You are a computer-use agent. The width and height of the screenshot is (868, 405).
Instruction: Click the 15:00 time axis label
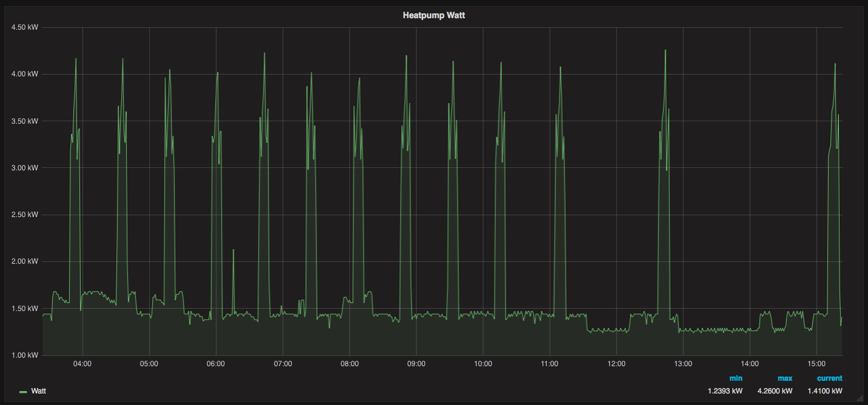click(816, 364)
